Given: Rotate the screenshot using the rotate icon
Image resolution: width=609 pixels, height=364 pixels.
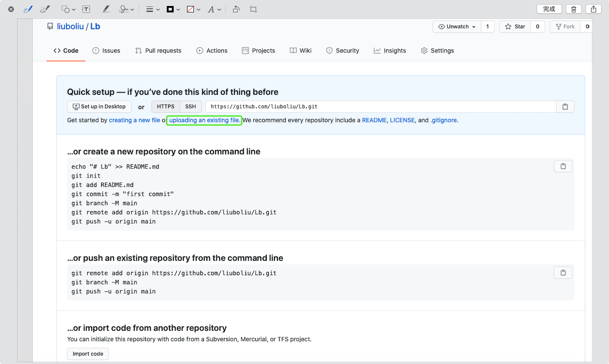Looking at the screenshot, I should (236, 9).
